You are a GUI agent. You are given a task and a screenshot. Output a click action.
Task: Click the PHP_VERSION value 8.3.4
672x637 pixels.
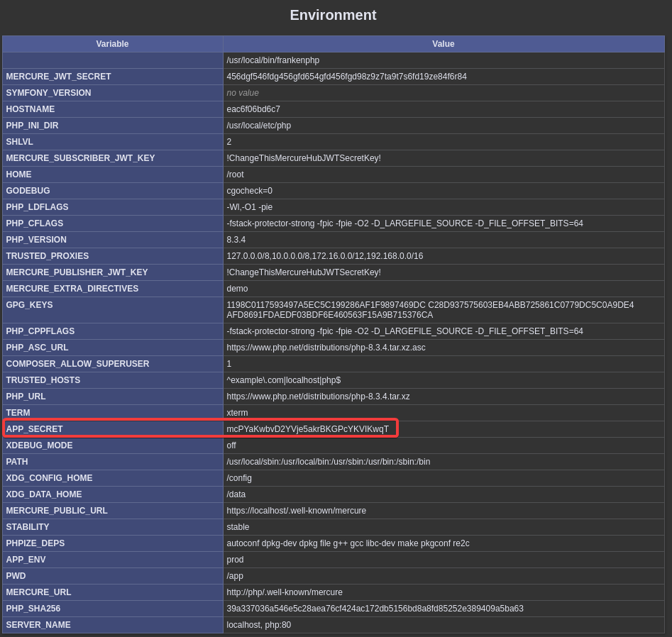(x=236, y=240)
